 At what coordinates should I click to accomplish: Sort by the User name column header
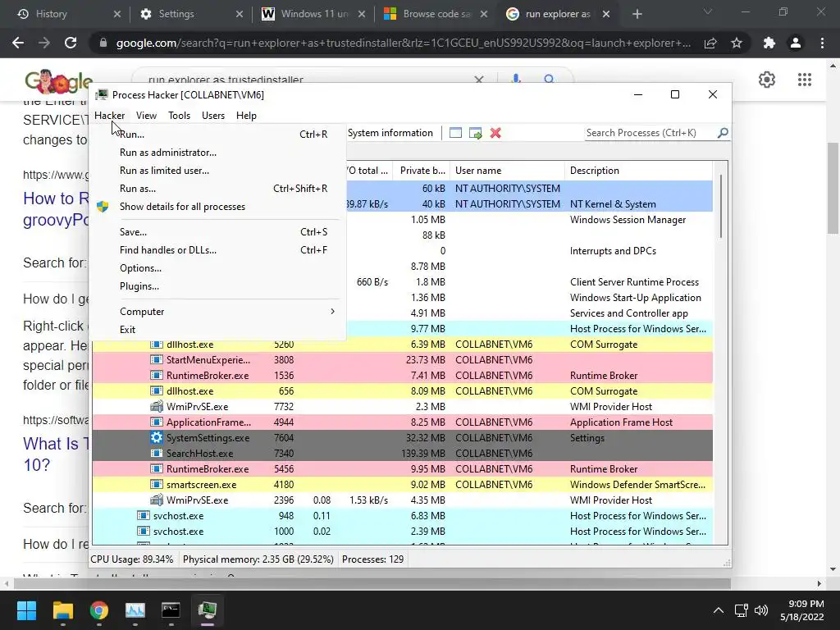click(x=507, y=171)
